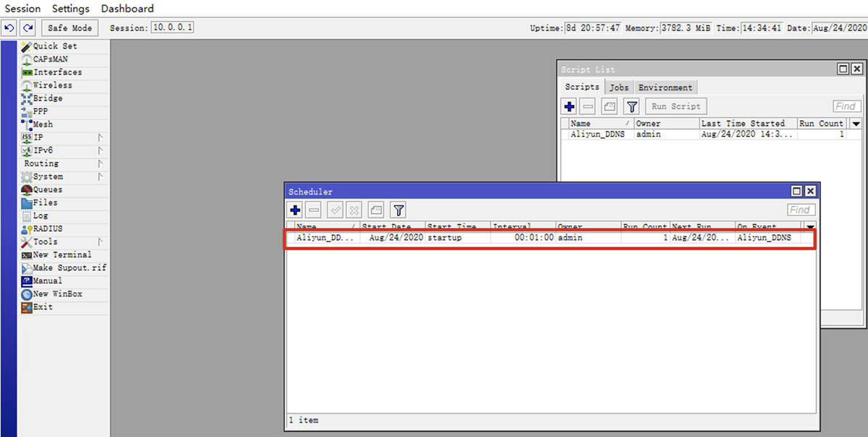Toggle Safe Mode button
The image size is (868, 437).
tap(70, 27)
